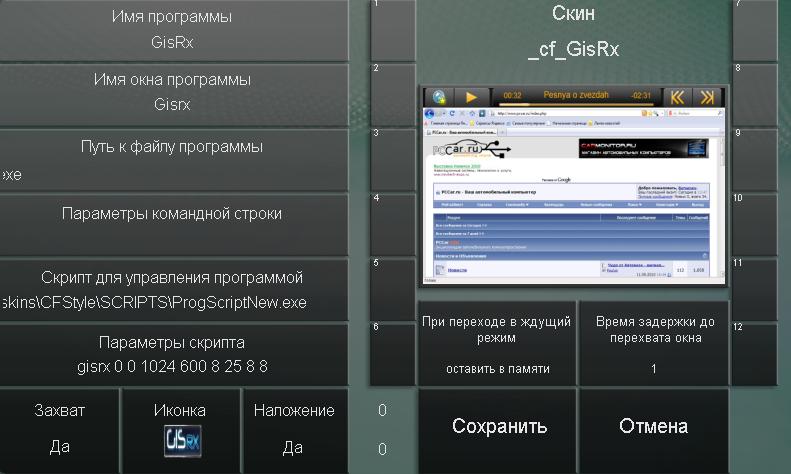
Task: Choose the Скрипт для управления программой path
Action: (x=174, y=289)
